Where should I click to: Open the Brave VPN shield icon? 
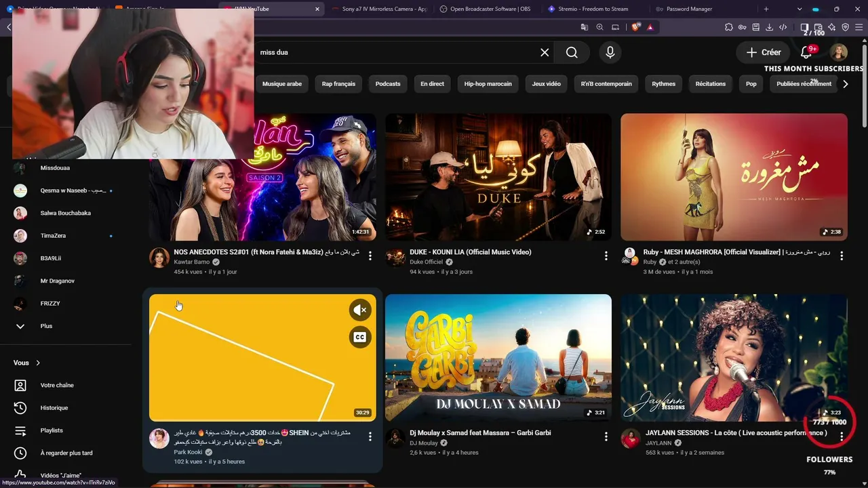[x=846, y=27]
